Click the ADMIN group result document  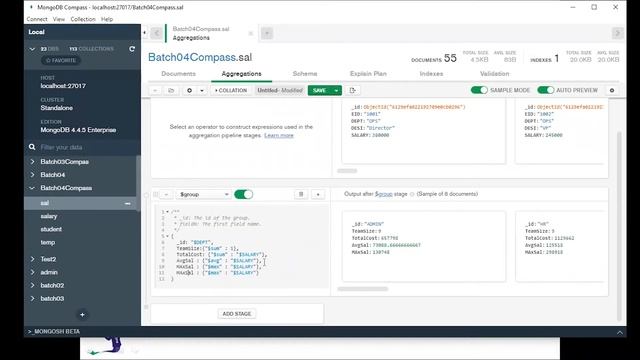[424, 247]
